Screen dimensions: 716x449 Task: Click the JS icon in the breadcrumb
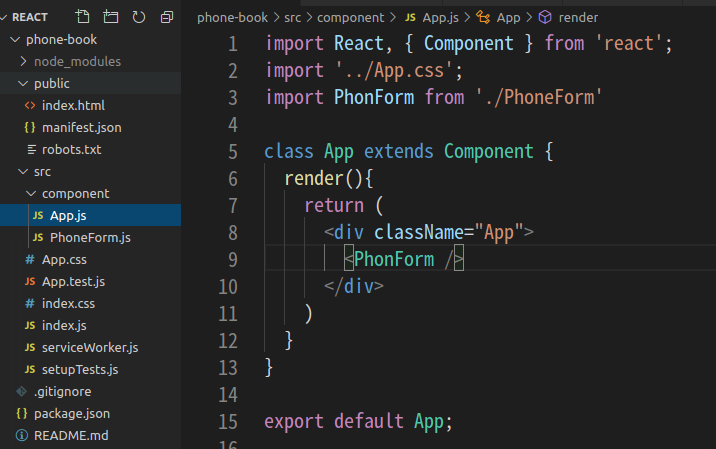411,17
